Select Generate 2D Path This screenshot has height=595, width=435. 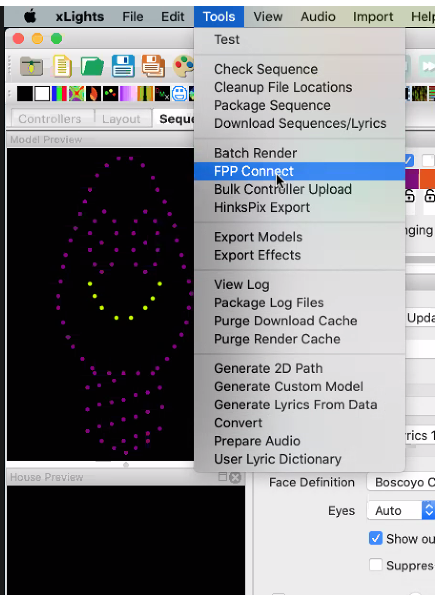(x=299, y=368)
